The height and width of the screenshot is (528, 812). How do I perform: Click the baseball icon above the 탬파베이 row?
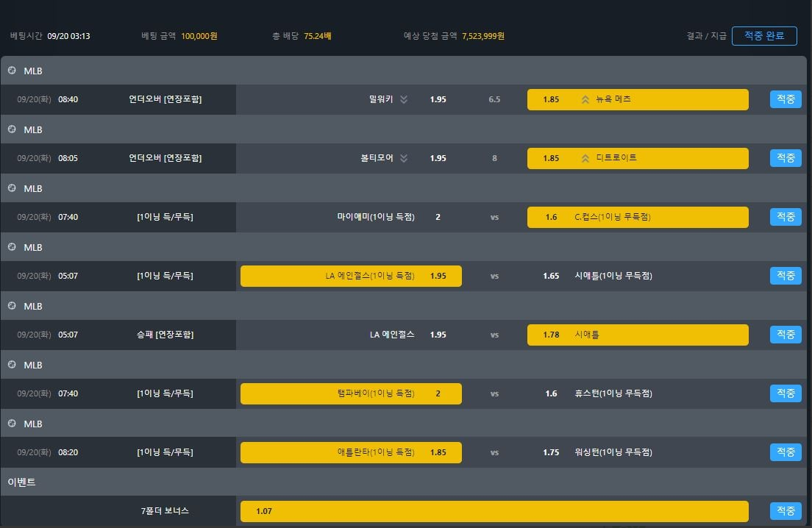12,365
